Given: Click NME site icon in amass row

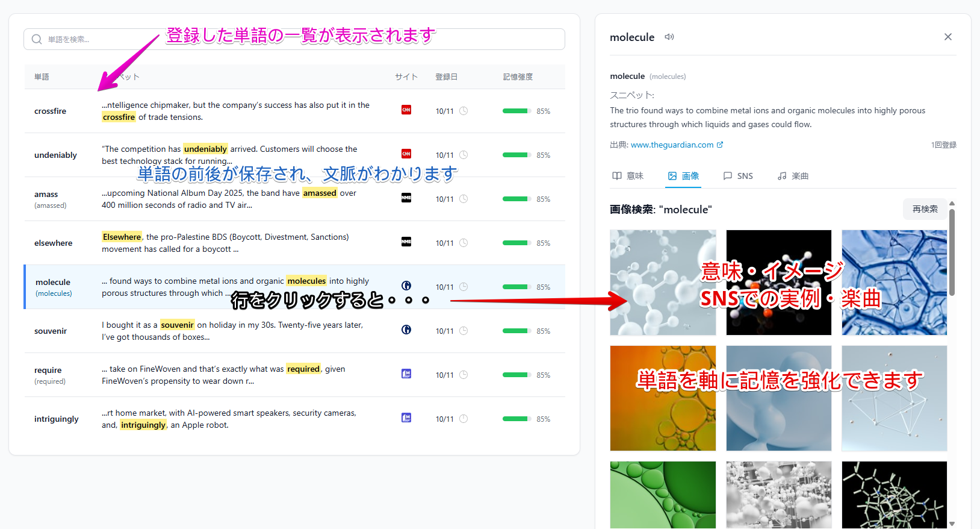Looking at the screenshot, I should coord(406,198).
